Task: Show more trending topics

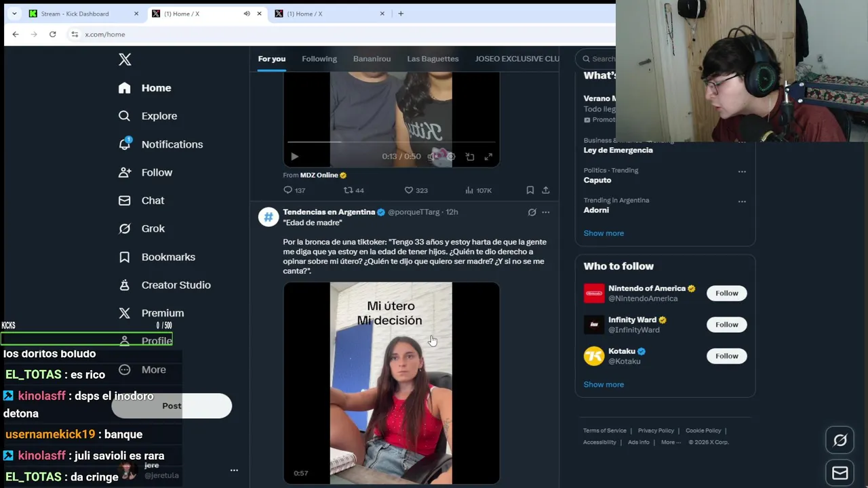Action: click(604, 233)
